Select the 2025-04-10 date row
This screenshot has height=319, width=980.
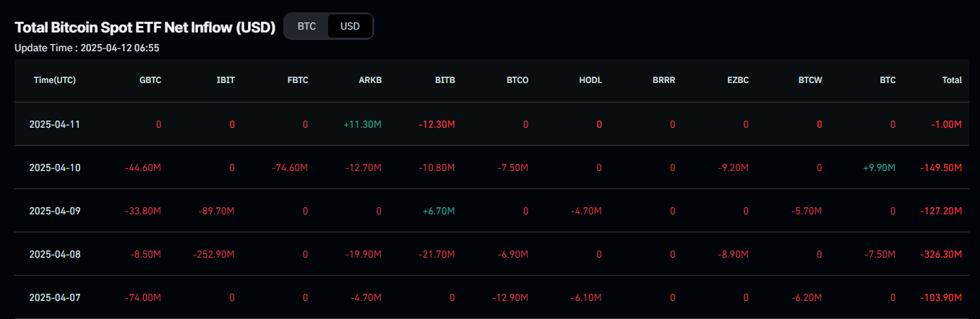(490, 167)
